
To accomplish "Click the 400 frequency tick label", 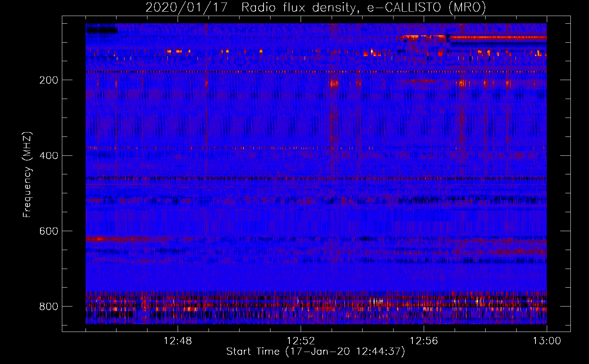I will pyautogui.click(x=48, y=156).
